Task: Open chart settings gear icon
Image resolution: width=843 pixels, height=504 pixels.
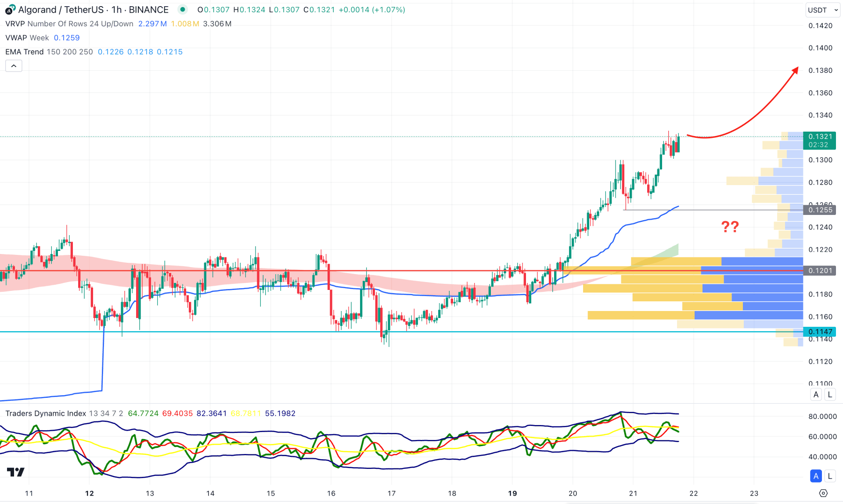Action: (x=823, y=493)
